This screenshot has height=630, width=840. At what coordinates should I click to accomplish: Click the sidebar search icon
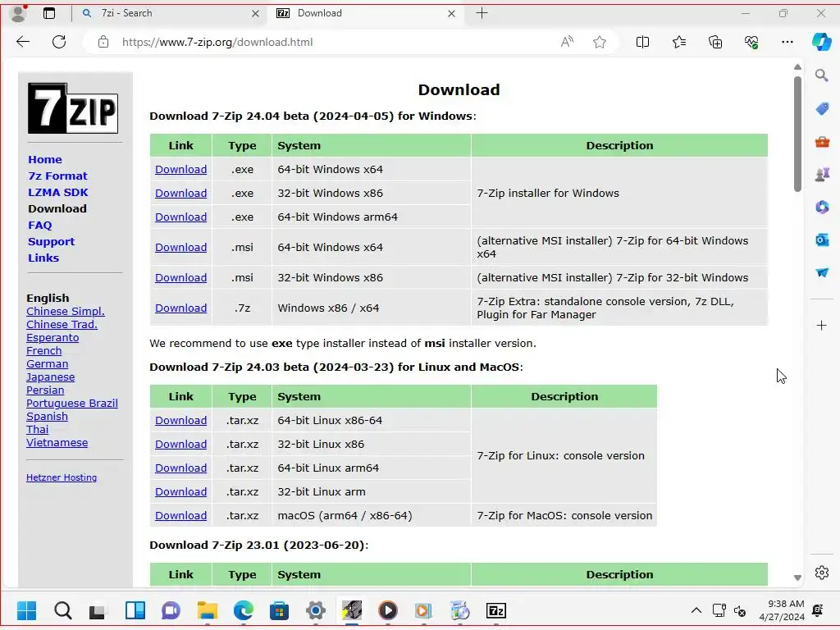[x=822, y=75]
